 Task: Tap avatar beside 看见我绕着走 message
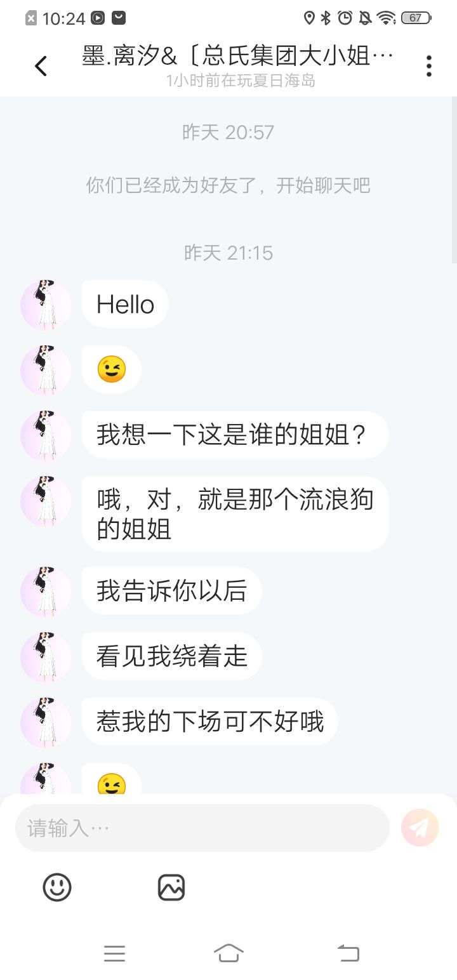pos(46,657)
